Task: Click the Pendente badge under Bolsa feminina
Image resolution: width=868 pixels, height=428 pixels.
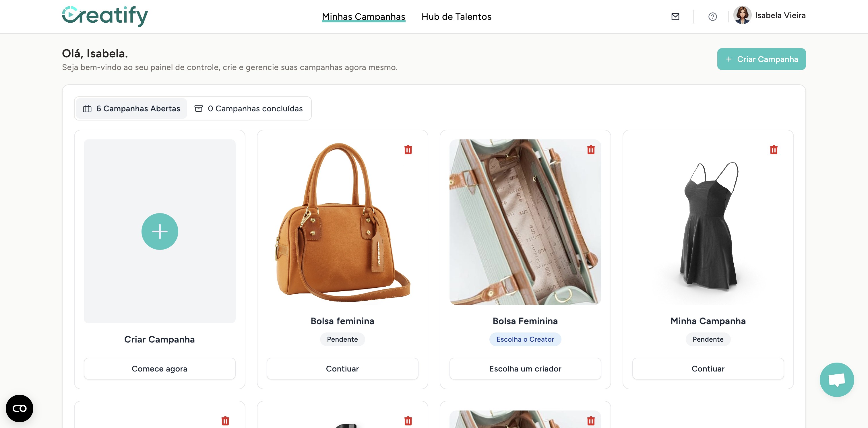Action: (x=342, y=339)
